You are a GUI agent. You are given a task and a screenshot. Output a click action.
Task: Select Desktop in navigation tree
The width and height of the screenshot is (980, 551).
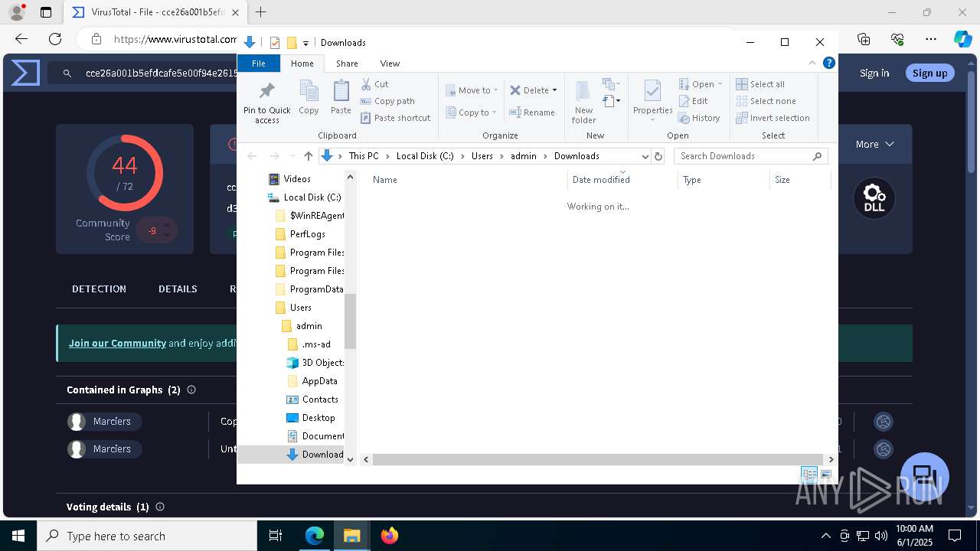point(318,418)
